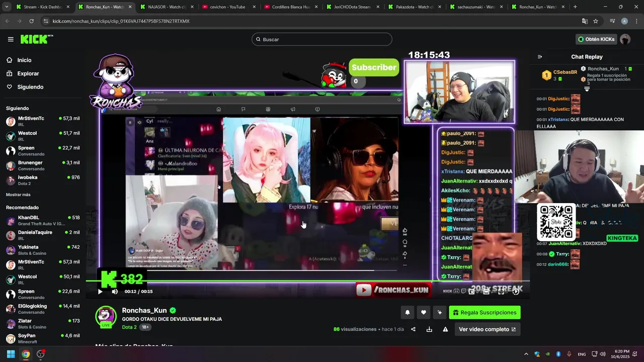Seek along the clip progress bar
The width and height of the screenshot is (644, 362).
(307, 281)
